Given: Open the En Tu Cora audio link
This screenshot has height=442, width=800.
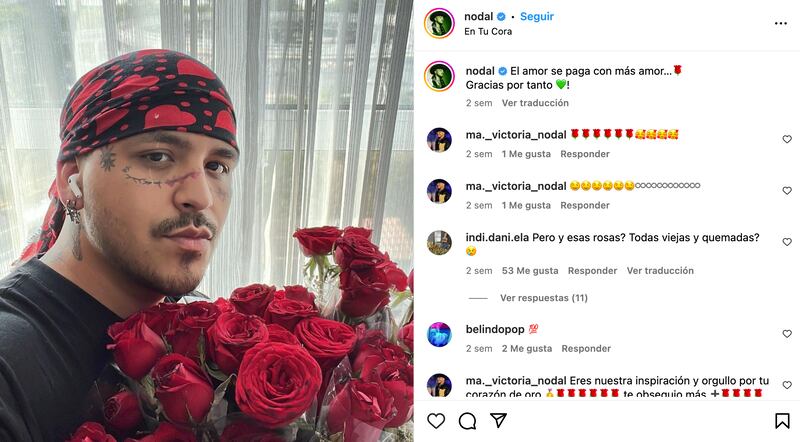Looking at the screenshot, I should (x=488, y=31).
